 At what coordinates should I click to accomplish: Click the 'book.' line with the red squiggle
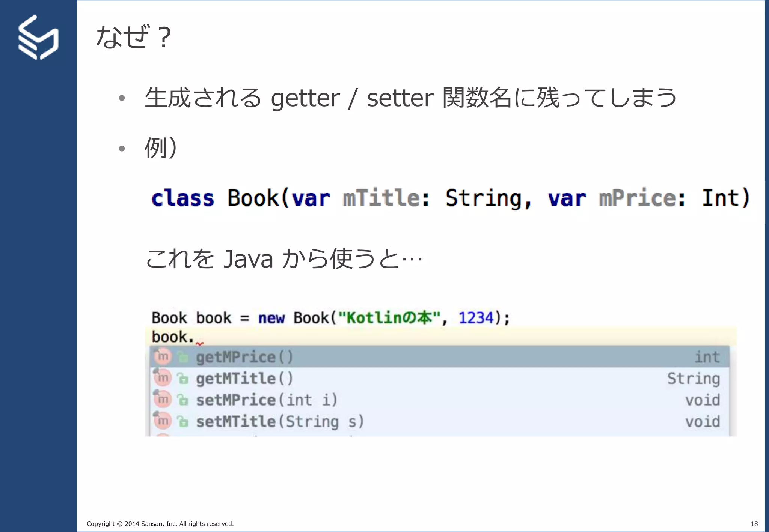[178, 337]
